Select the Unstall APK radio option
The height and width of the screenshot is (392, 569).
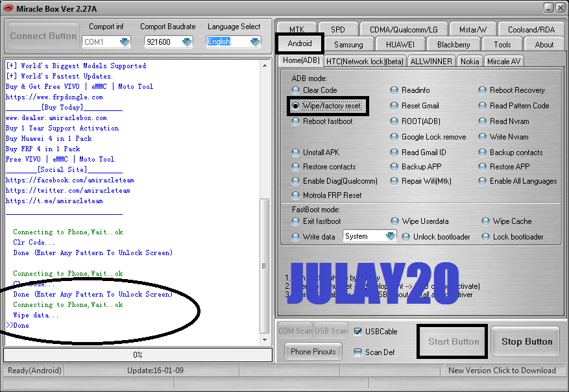point(295,153)
